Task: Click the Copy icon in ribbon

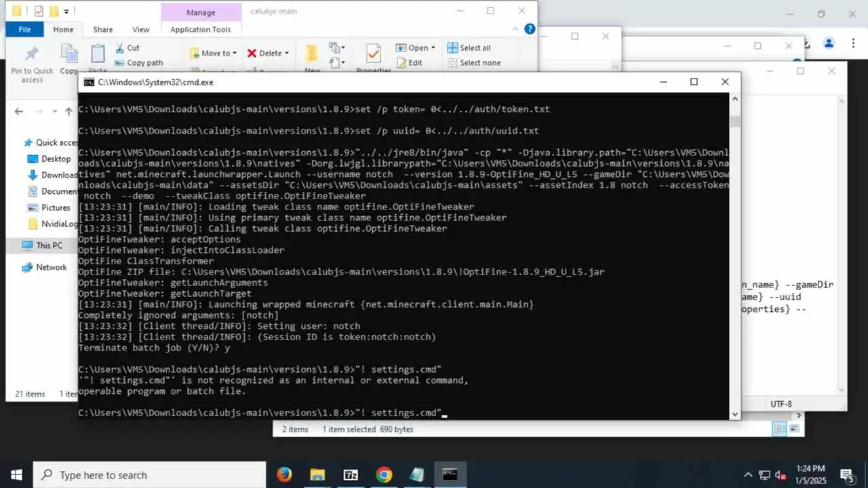Action: point(68,54)
